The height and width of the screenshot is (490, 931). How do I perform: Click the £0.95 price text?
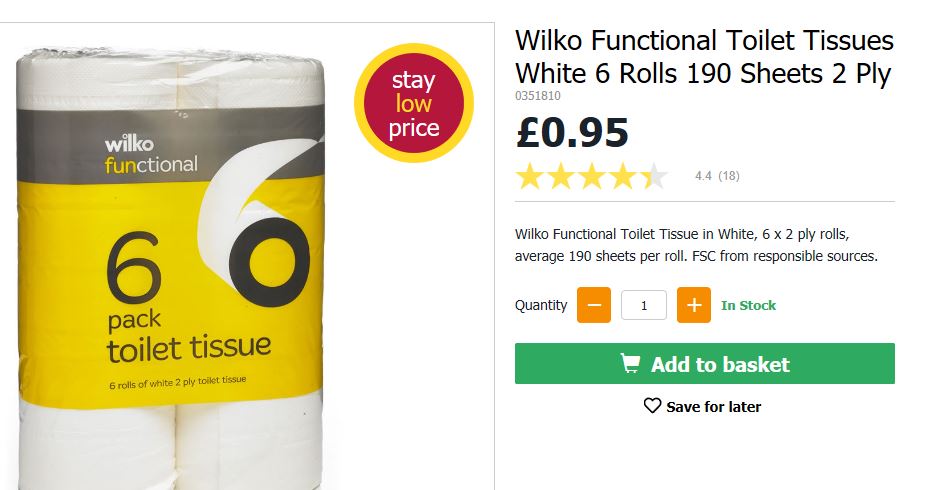(572, 132)
